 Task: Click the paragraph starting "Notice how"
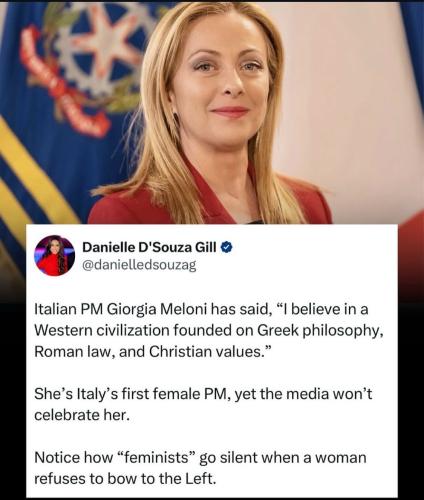coord(200,468)
